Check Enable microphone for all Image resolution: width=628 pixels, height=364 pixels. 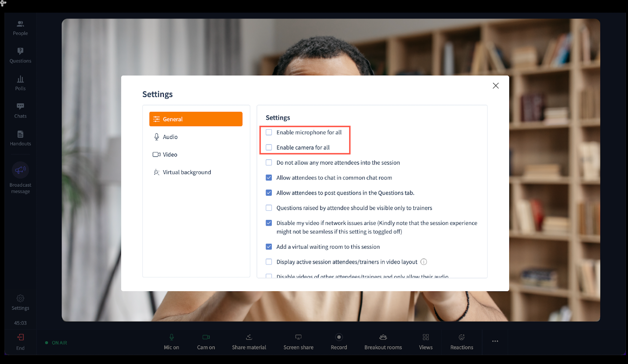(x=269, y=132)
